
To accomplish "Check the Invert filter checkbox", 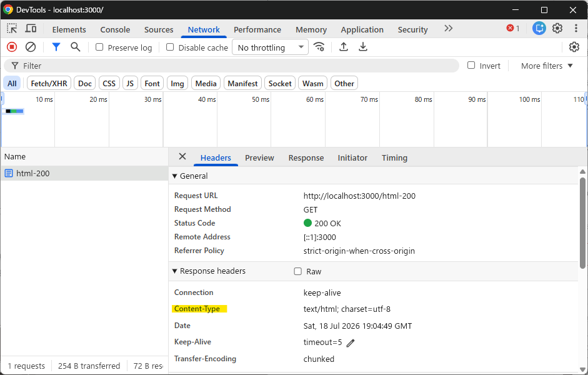I will click(471, 65).
